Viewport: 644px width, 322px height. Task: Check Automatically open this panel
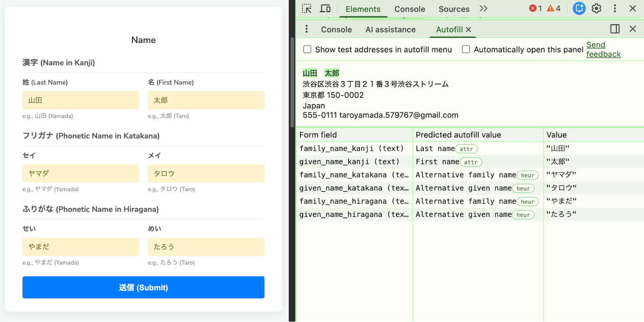tap(466, 49)
